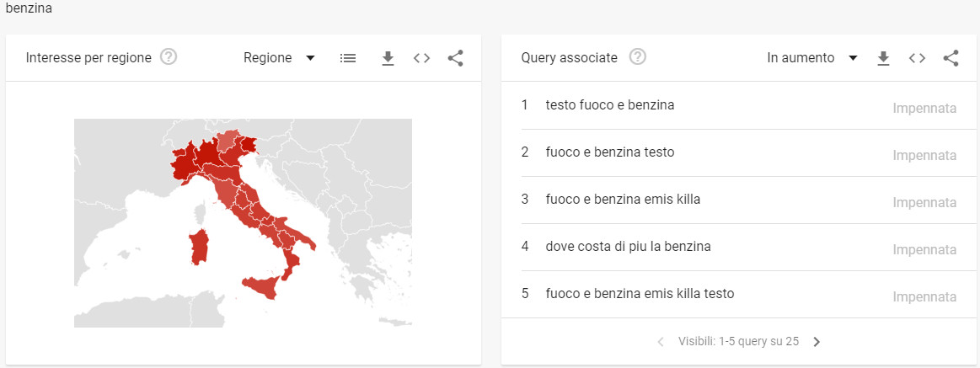Switch region panel to list view
Image resolution: width=980 pixels, height=368 pixels.
point(348,58)
